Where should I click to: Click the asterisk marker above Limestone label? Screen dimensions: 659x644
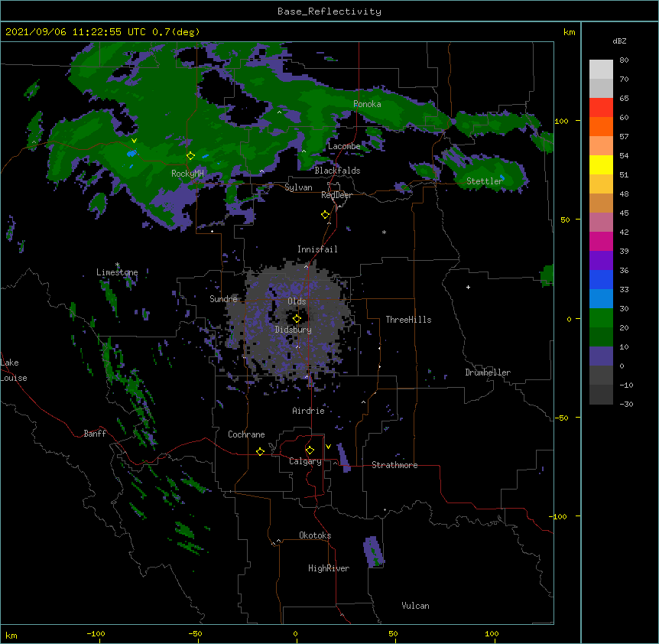[x=118, y=265]
